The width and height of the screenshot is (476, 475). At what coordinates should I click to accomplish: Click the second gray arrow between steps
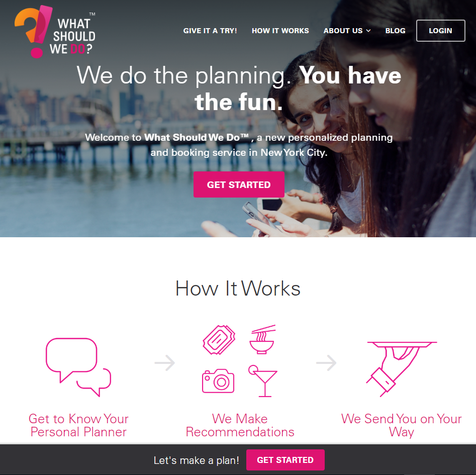click(326, 362)
